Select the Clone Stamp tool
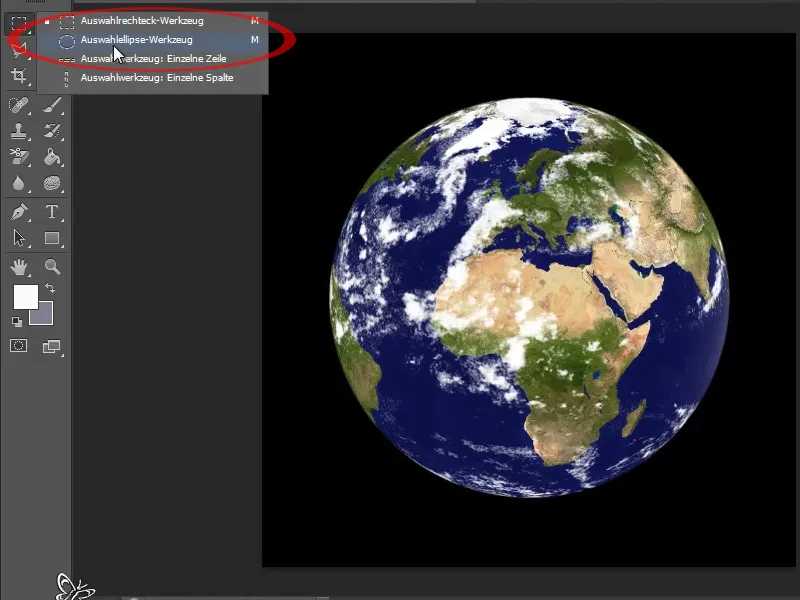 pos(19,131)
